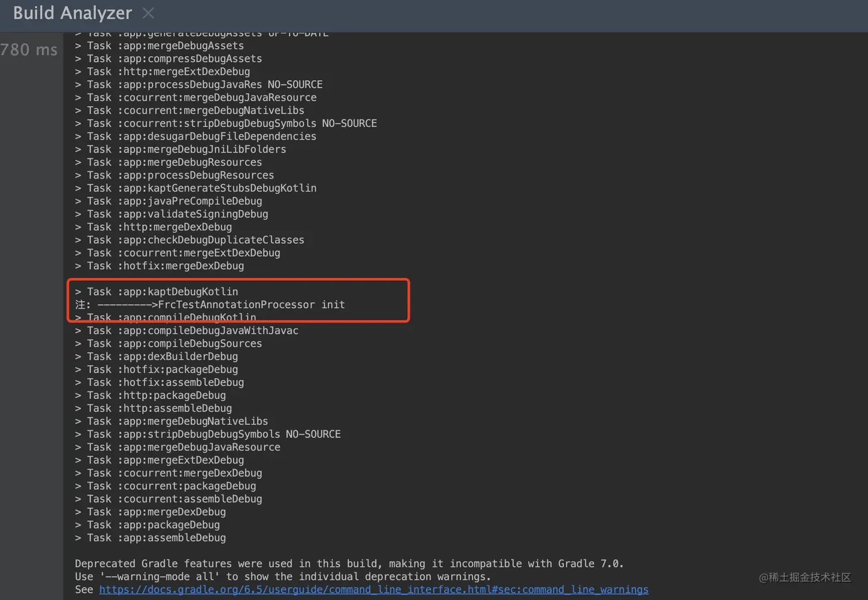Screen dimensions: 868x600
Task: Click 'Task :app:mergeDebugNativeLibs' line
Action: click(172, 421)
